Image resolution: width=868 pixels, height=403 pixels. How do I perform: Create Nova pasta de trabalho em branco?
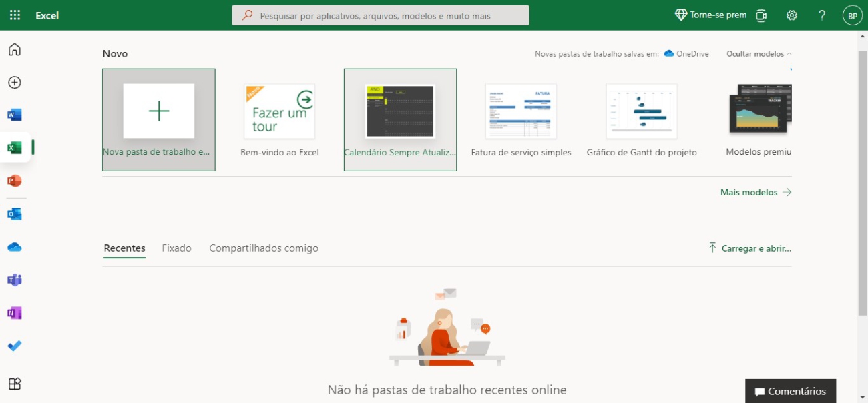[159, 120]
